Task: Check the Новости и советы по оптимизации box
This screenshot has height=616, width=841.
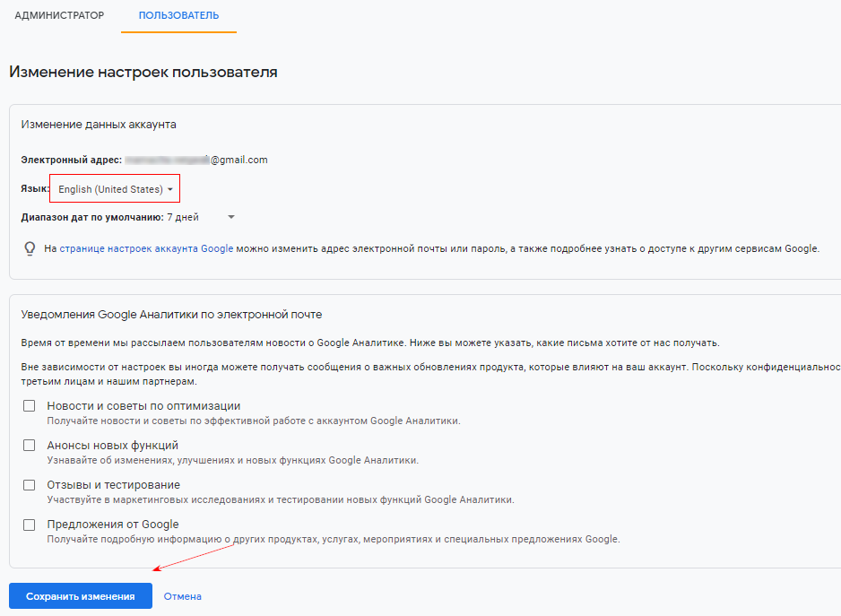Action: (x=30, y=405)
